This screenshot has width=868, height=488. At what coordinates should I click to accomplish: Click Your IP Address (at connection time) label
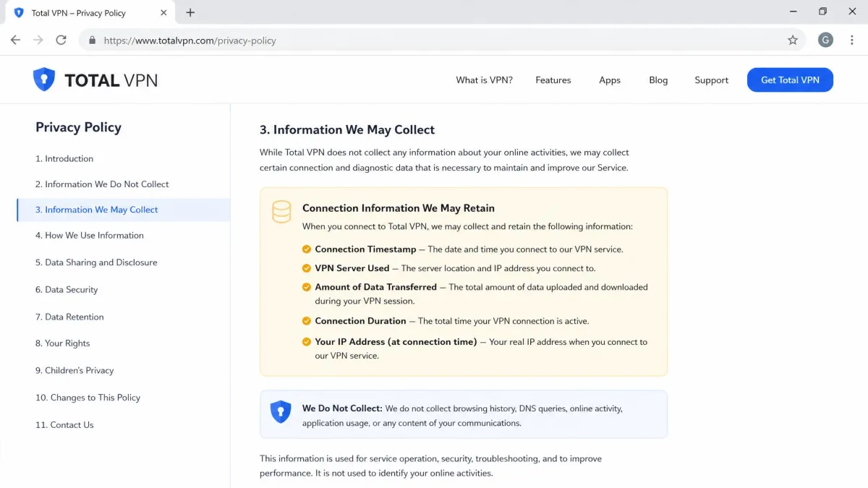click(396, 342)
